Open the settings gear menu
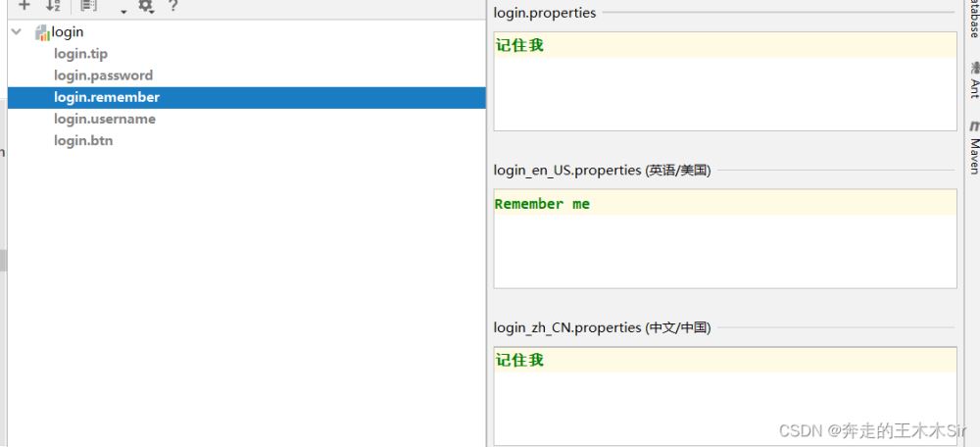 (146, 7)
